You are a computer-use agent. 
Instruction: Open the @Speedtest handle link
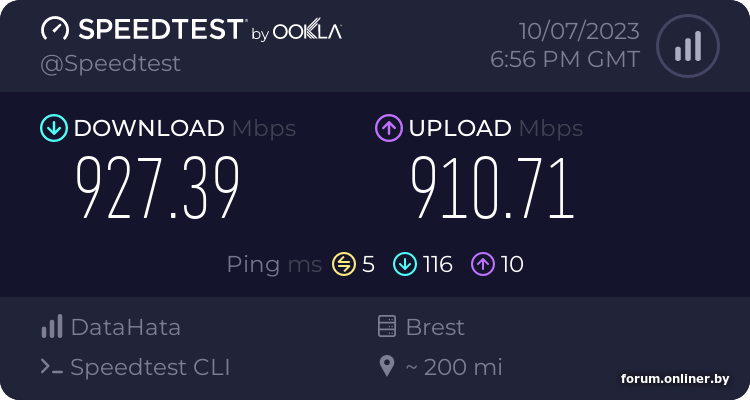click(x=110, y=63)
